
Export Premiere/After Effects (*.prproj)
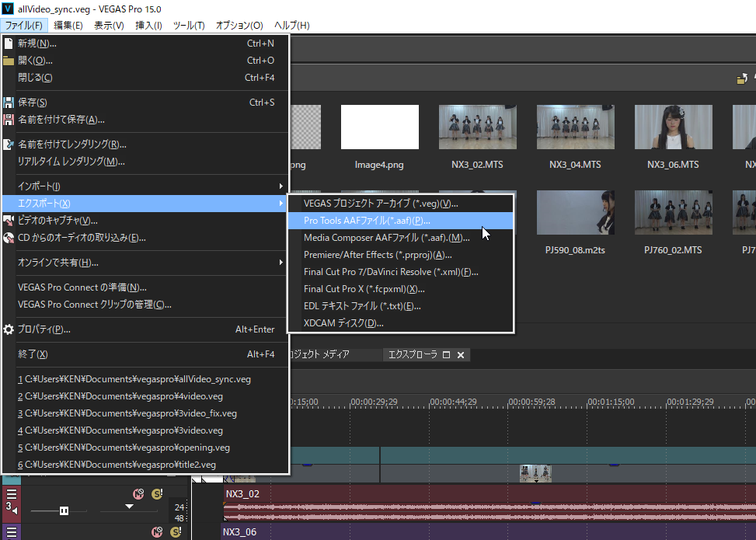(x=401, y=255)
